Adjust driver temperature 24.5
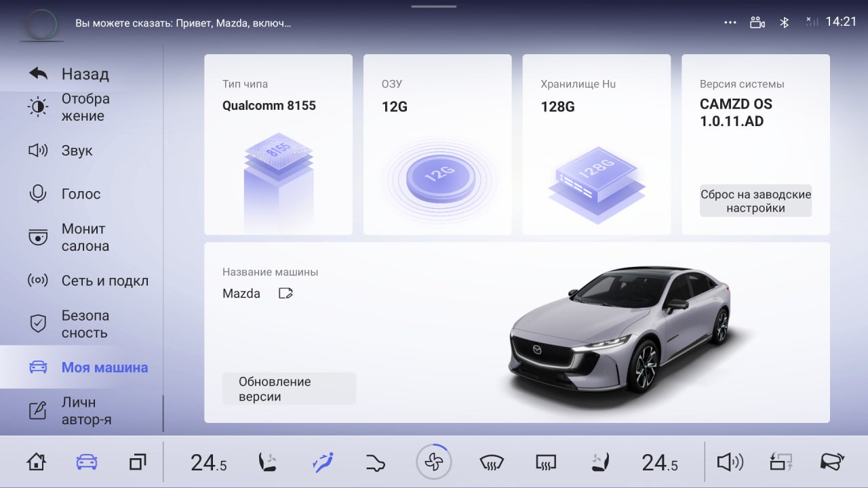 tap(209, 462)
